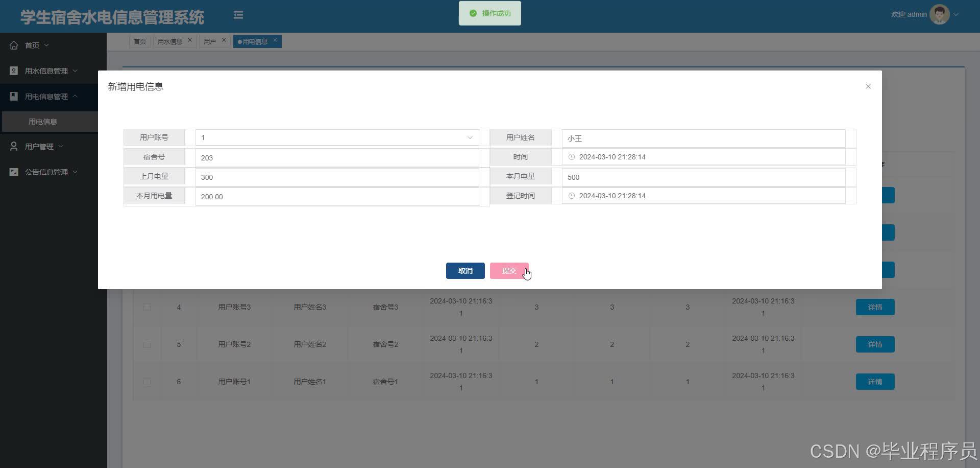
Task: Click the 公告信息管理 sidebar icon
Action: [14, 172]
